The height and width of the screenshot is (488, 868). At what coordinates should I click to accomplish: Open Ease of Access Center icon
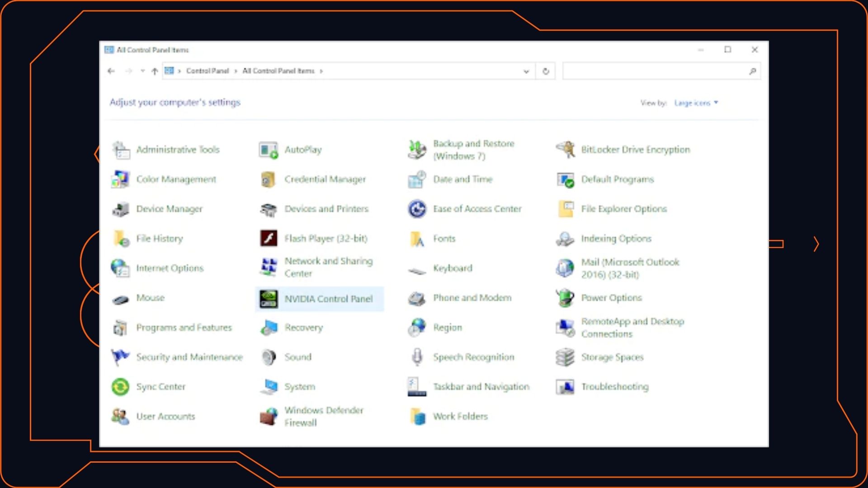(x=417, y=209)
